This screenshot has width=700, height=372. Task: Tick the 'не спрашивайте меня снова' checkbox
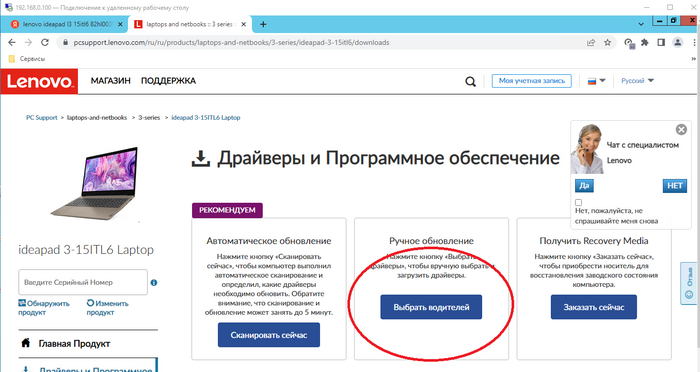(x=579, y=202)
